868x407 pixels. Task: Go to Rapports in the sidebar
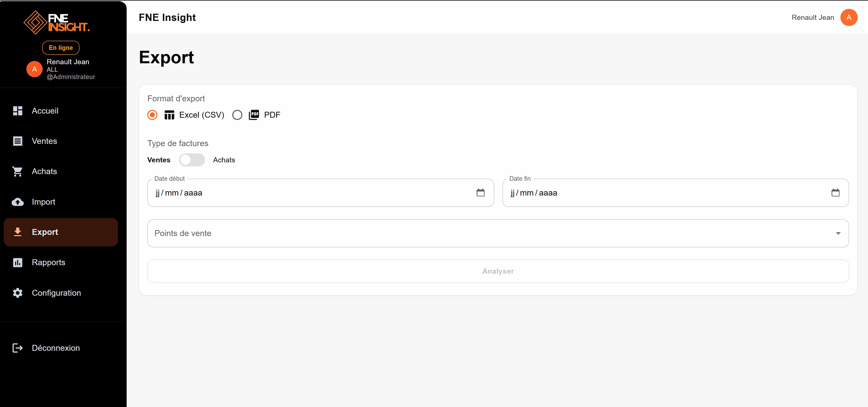click(x=49, y=262)
